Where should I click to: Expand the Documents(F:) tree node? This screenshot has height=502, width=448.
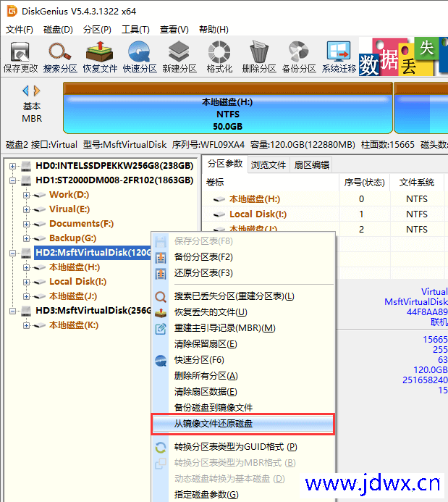click(x=26, y=224)
